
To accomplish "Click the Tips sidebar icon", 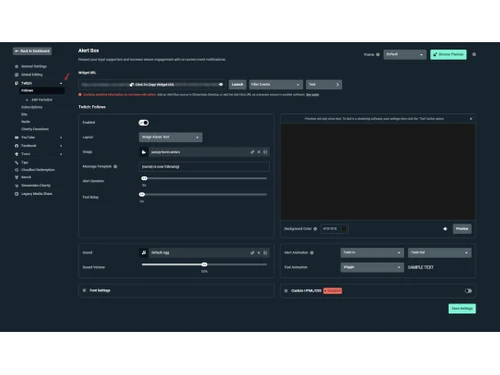I will [16, 162].
